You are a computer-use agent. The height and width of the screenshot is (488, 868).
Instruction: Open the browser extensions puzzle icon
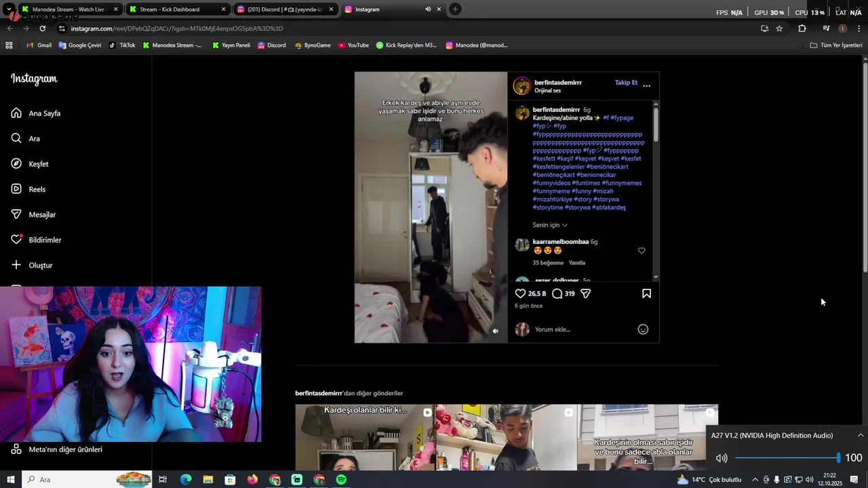click(x=802, y=28)
